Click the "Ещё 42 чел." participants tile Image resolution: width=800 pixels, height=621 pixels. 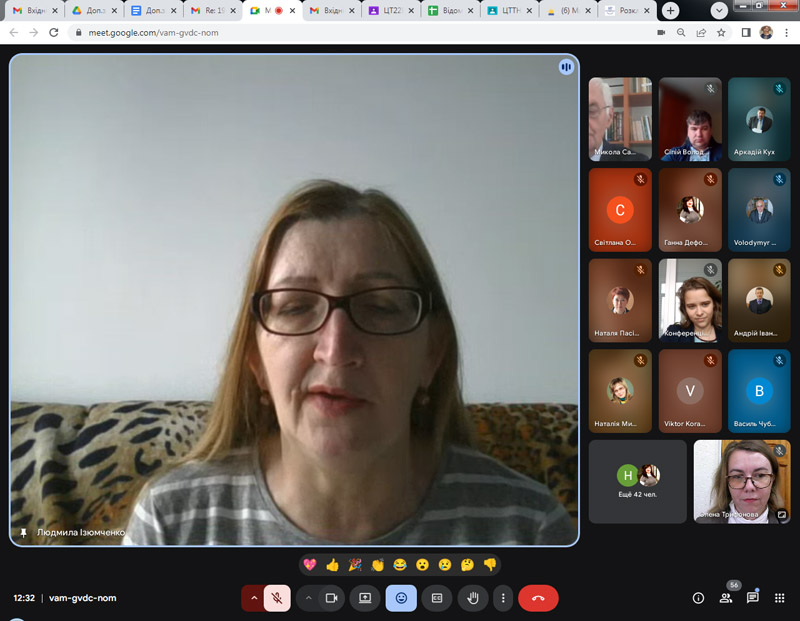(x=637, y=481)
